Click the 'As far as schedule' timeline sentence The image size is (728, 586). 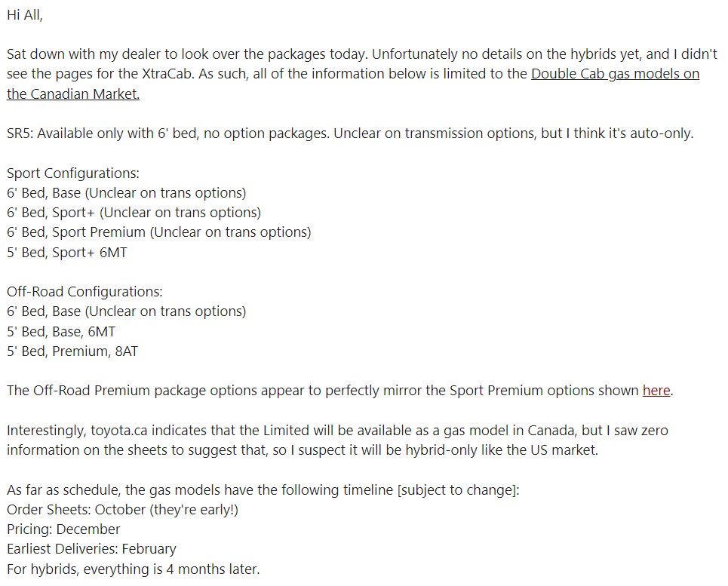[263, 490]
